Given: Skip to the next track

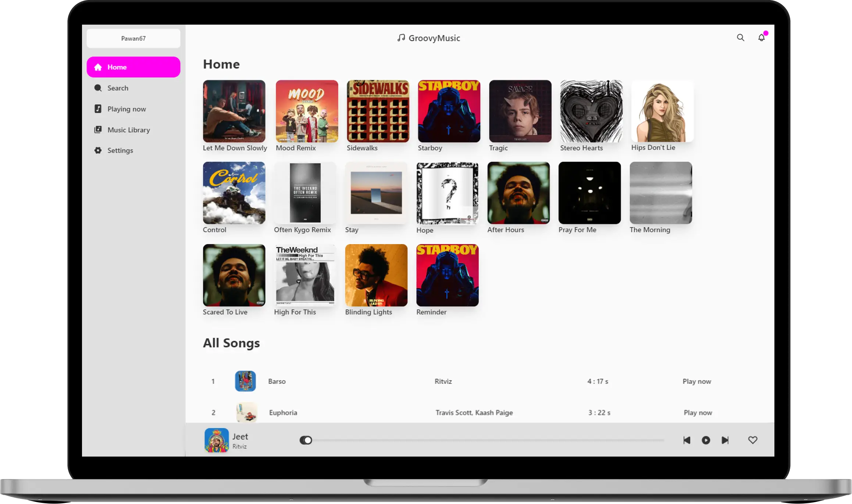Looking at the screenshot, I should pyautogui.click(x=725, y=440).
